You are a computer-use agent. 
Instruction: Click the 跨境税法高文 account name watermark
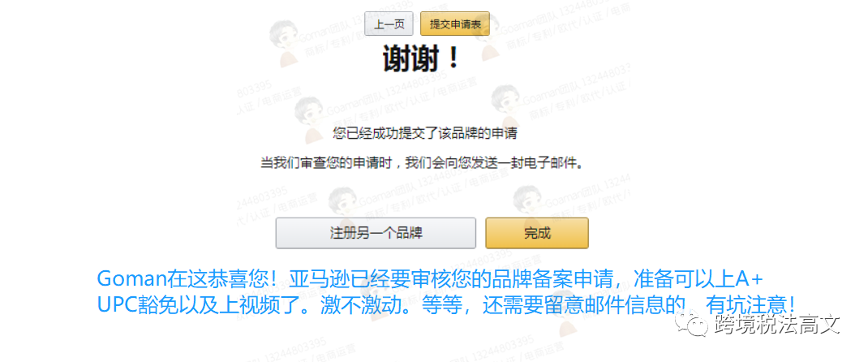tap(777, 324)
